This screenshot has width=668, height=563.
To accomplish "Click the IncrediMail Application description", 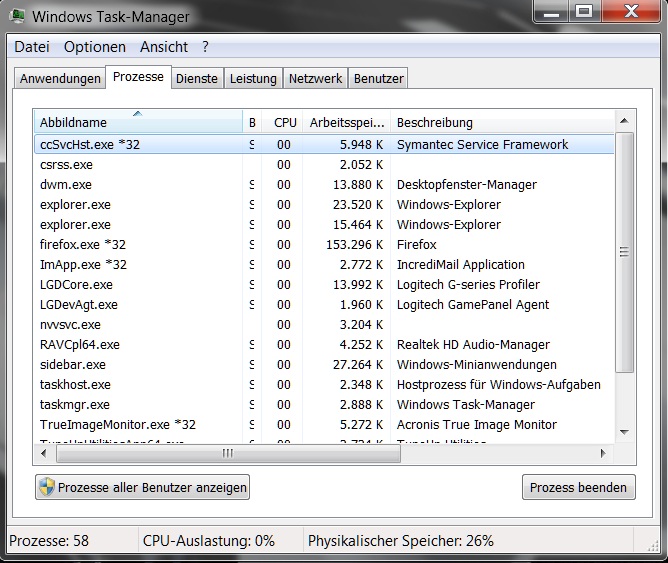I will click(x=461, y=264).
